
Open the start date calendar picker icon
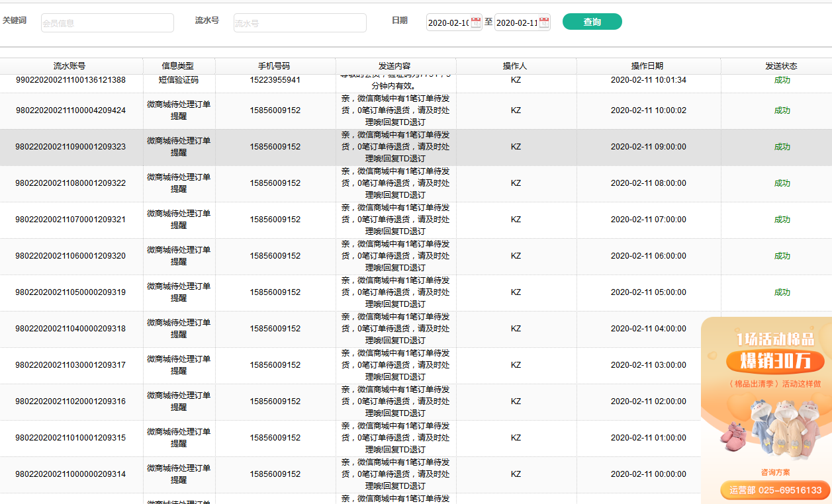click(x=476, y=22)
